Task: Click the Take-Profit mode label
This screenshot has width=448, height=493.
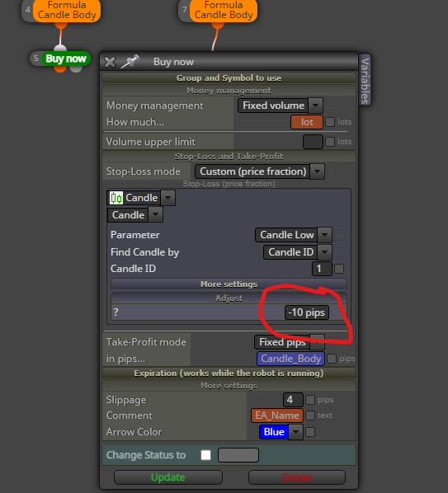Action: pos(146,342)
